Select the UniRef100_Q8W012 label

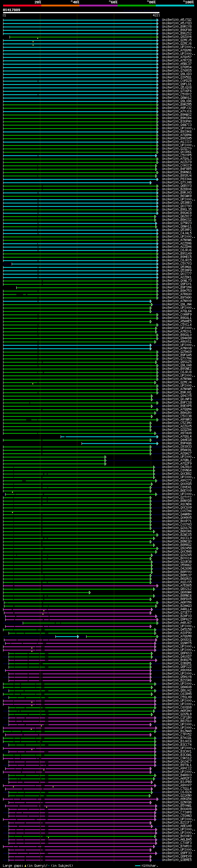(x=177, y=98)
